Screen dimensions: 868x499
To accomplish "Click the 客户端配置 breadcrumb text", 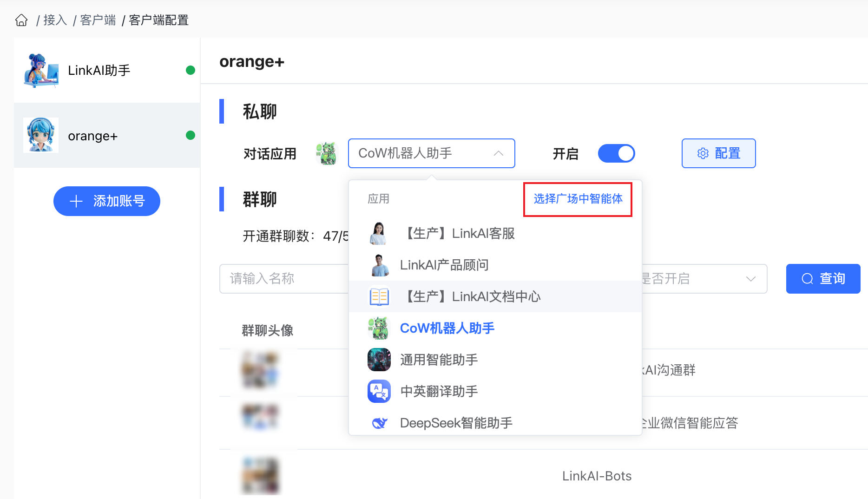I will point(158,20).
